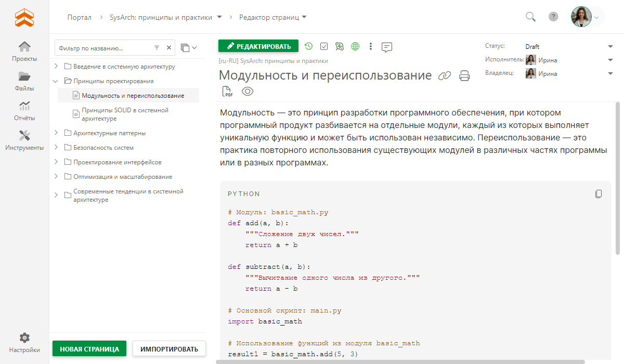Open the page version history icon
The image size is (624, 364).
pyautogui.click(x=309, y=46)
